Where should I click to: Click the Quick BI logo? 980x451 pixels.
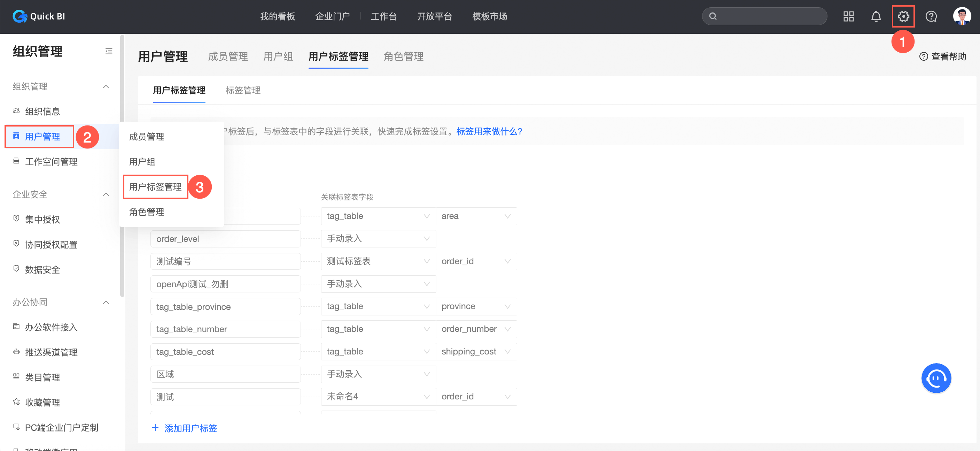coord(39,16)
